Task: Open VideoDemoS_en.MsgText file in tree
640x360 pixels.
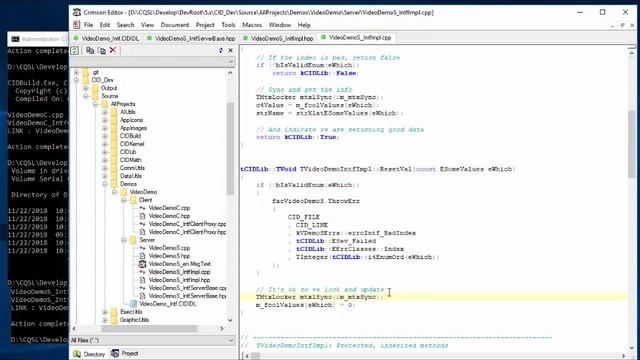Action: coord(179,264)
